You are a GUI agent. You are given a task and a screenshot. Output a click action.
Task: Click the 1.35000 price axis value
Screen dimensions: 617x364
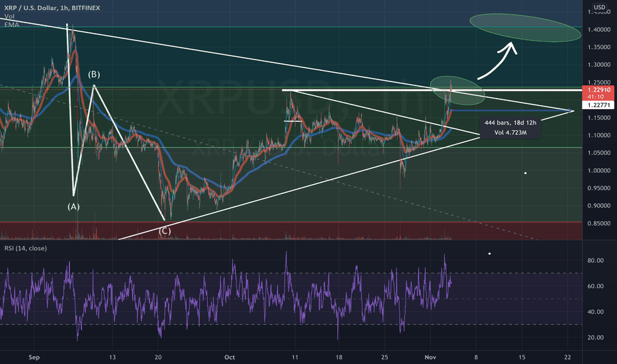point(599,47)
